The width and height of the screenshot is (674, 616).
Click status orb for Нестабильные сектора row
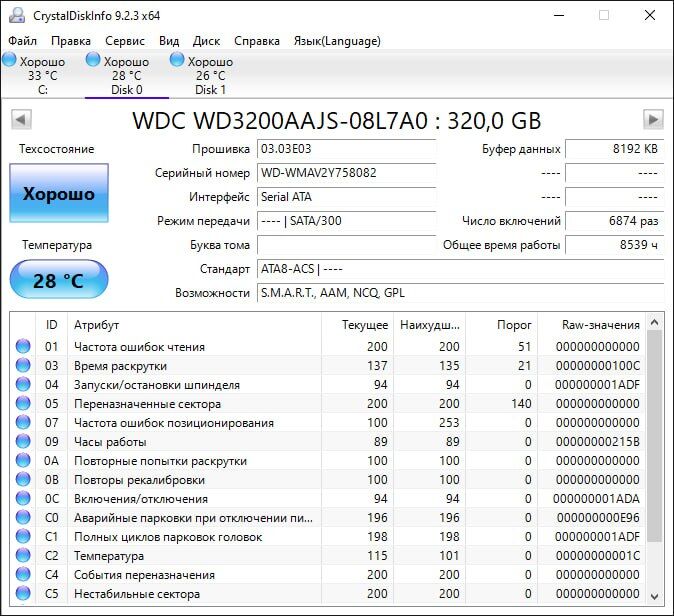(23, 594)
